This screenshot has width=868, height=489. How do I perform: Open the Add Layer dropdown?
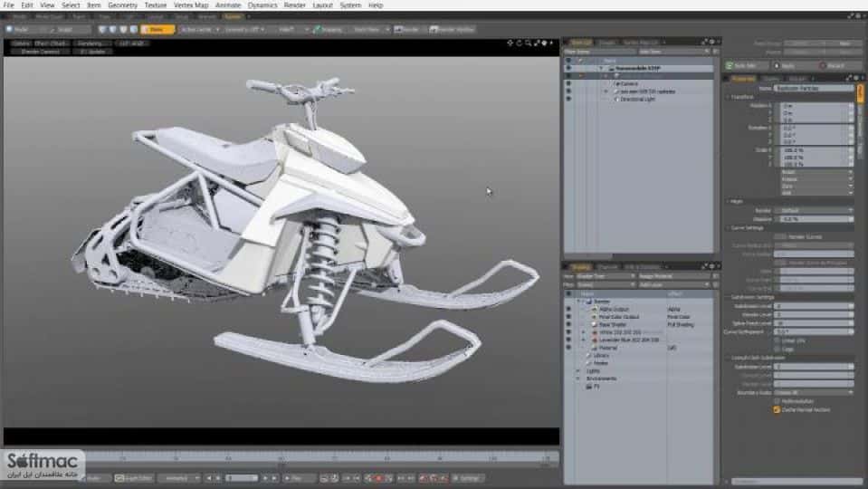click(x=673, y=284)
